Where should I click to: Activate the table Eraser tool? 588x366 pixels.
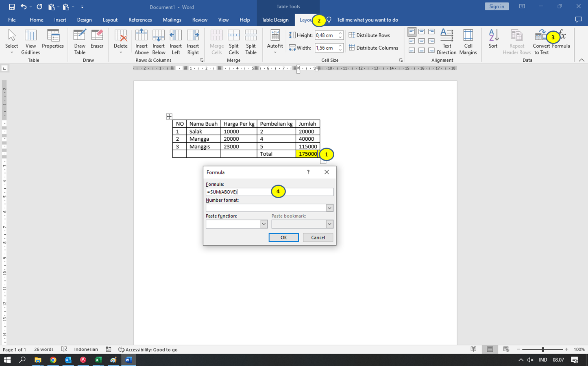[97, 39]
